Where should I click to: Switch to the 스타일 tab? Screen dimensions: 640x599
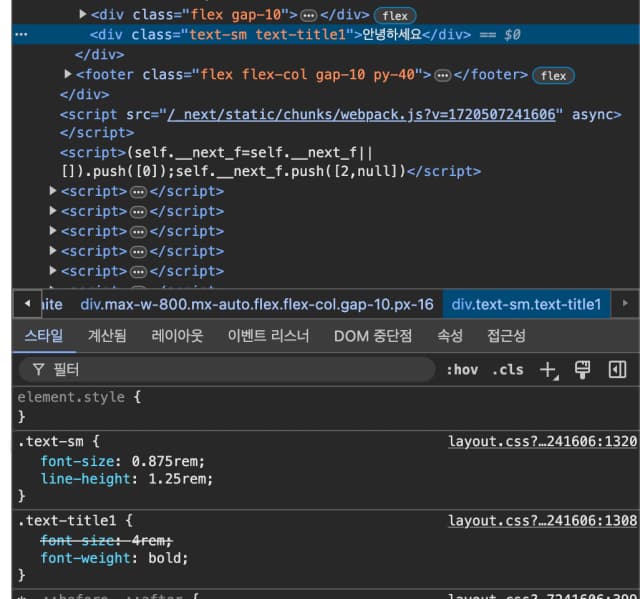click(44, 336)
